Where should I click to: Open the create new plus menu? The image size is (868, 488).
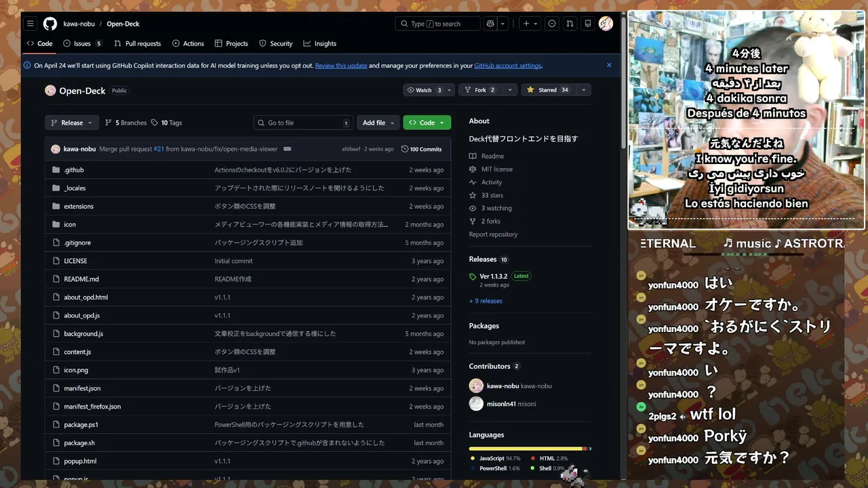point(530,24)
